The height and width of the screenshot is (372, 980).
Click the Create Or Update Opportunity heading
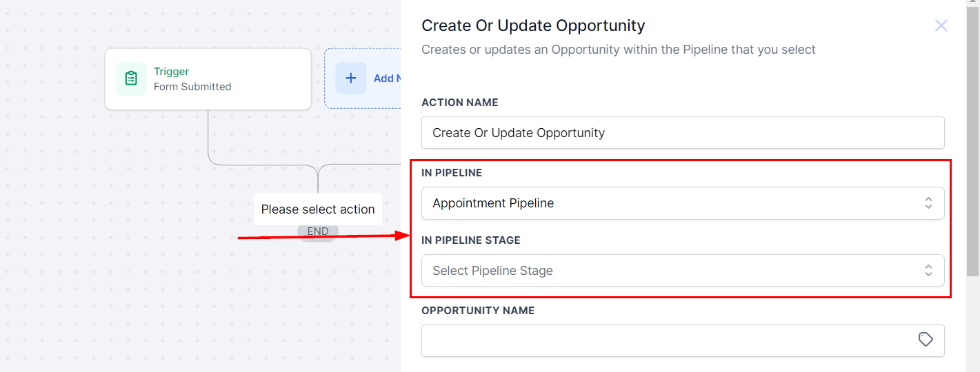point(533,26)
